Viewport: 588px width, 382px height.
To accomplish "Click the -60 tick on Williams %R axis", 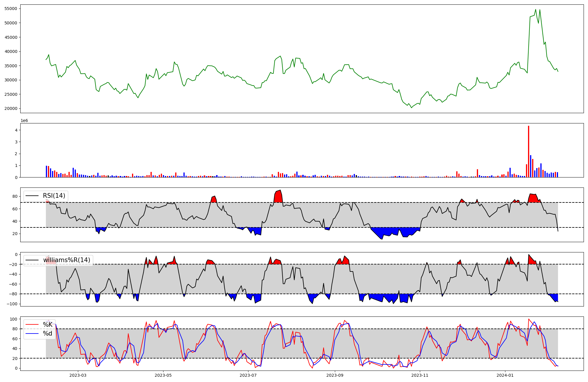I will (x=13, y=284).
